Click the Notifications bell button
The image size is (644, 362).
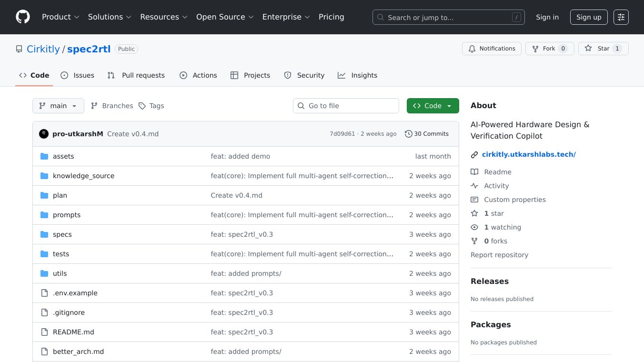click(492, 49)
